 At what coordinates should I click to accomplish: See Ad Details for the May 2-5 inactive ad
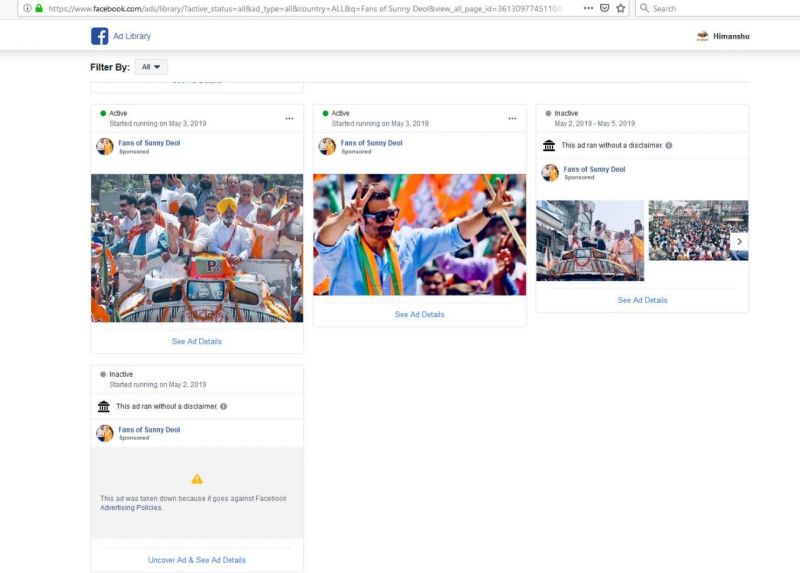[x=642, y=300]
